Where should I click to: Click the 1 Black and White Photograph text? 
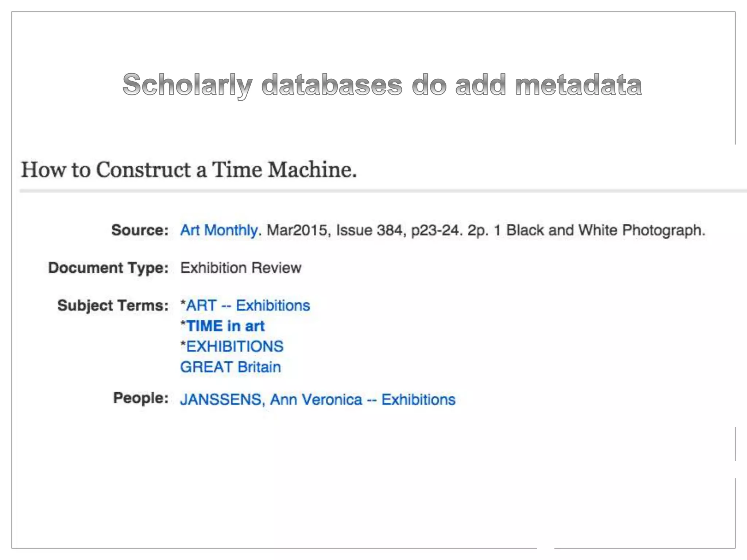[599, 230]
